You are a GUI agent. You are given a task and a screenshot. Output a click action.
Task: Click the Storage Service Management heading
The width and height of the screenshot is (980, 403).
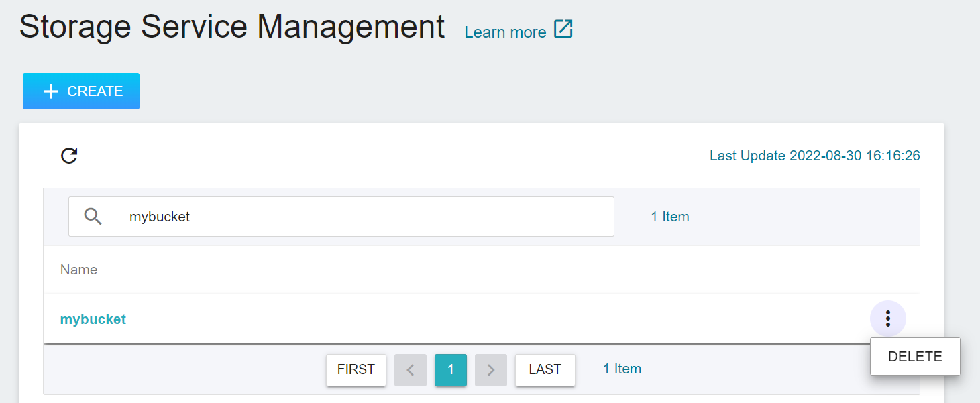coord(232,27)
